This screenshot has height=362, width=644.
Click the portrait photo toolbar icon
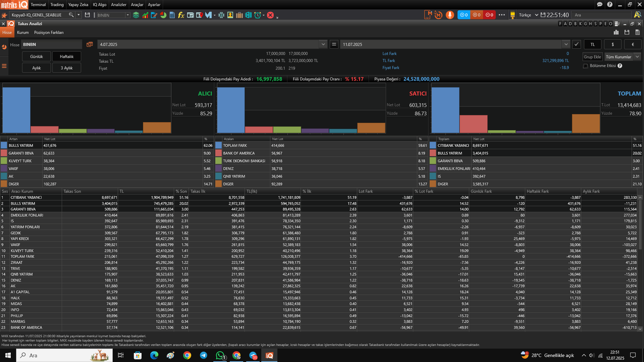(x=230, y=16)
